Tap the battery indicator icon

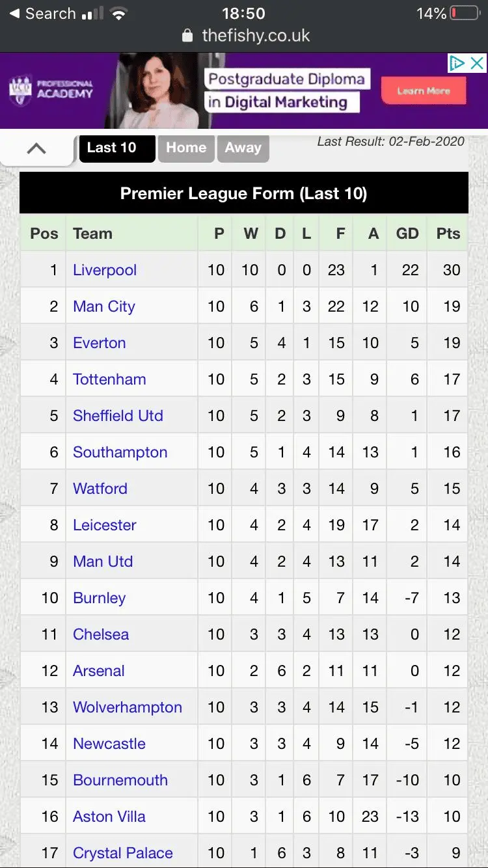[464, 14]
